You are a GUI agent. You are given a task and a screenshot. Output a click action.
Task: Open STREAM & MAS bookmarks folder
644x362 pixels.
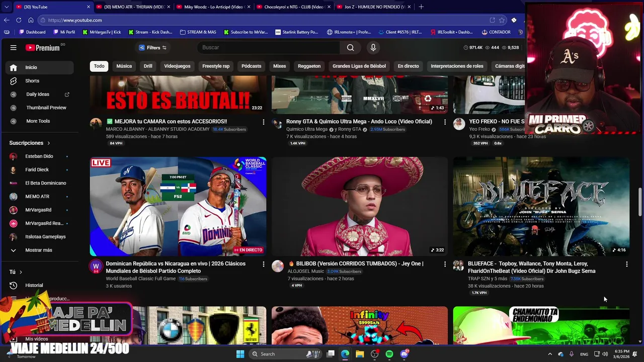click(198, 32)
